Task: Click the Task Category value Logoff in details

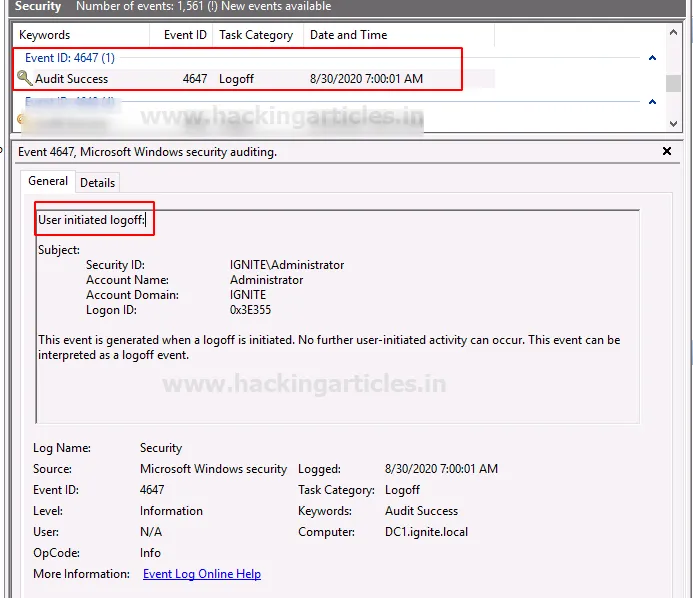Action: point(402,490)
